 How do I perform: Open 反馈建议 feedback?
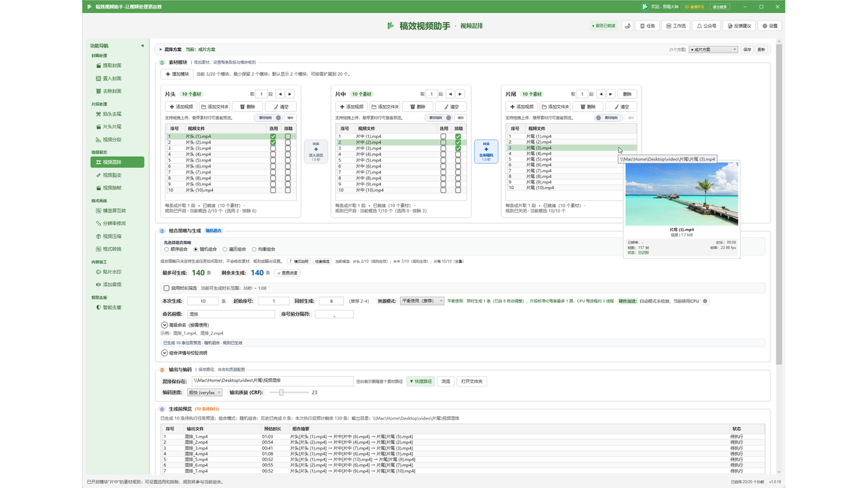tap(740, 26)
